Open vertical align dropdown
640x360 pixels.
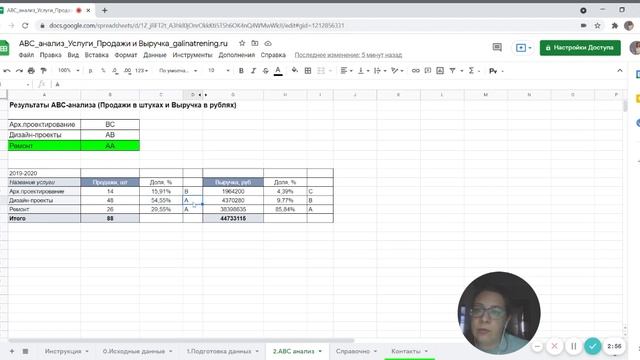coord(363,71)
